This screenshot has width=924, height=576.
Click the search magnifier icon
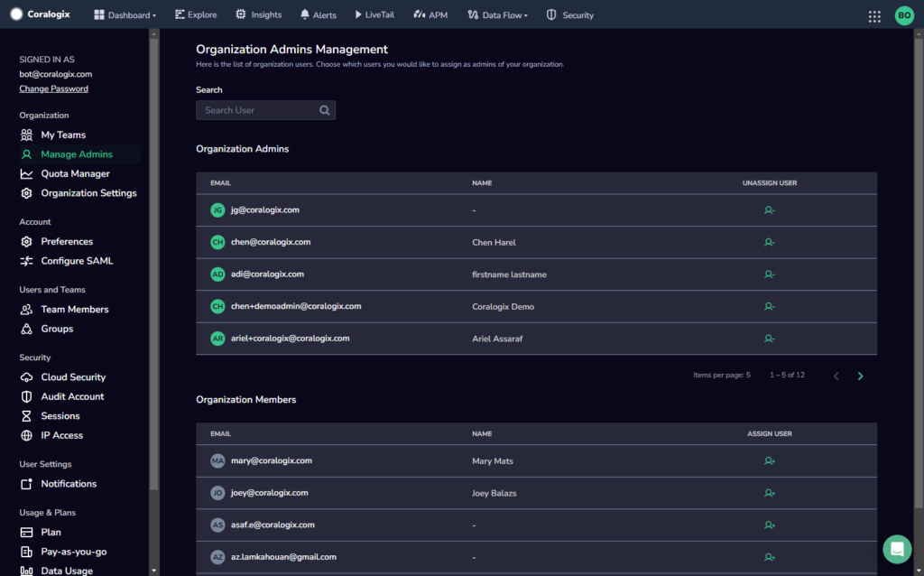(x=324, y=110)
